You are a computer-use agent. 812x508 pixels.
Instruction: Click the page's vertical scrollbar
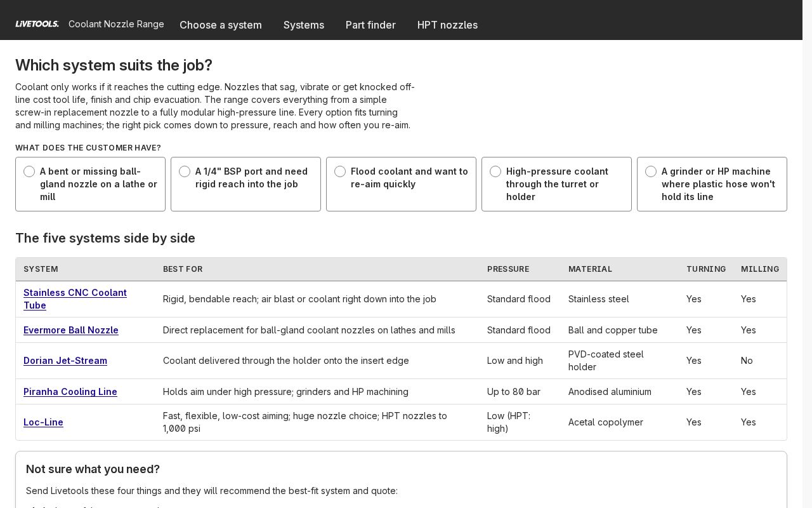click(x=807, y=254)
